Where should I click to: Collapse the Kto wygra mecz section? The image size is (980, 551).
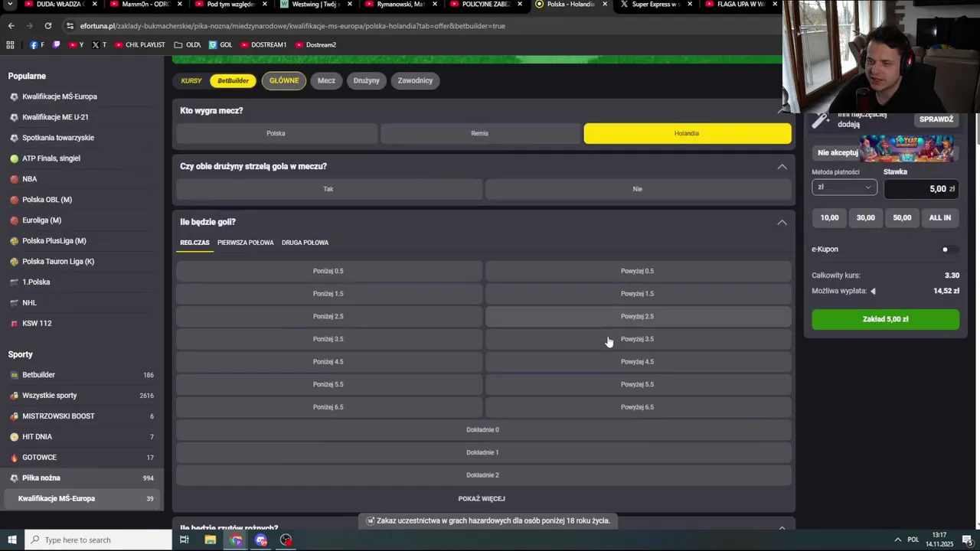(782, 111)
